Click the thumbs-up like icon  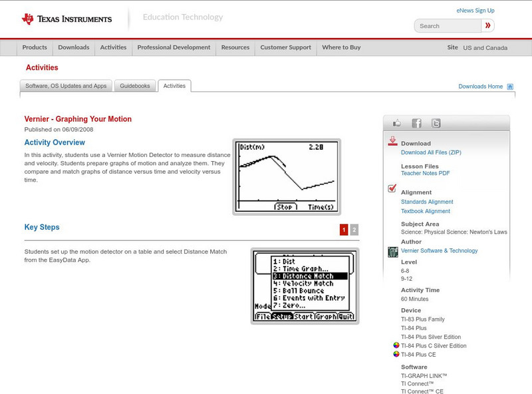point(398,123)
